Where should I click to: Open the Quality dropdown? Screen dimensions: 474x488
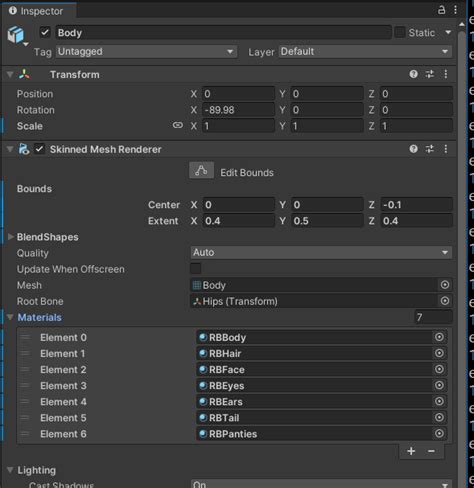[x=321, y=252]
